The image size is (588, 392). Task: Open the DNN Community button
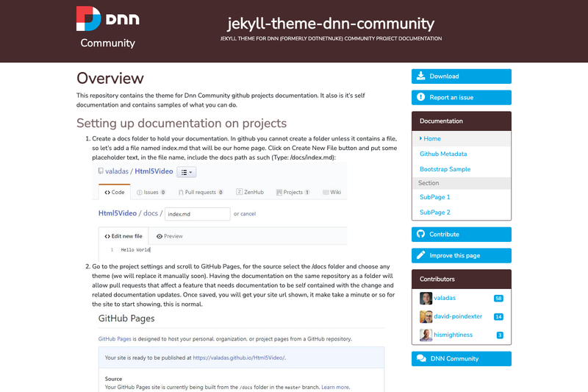[462, 359]
